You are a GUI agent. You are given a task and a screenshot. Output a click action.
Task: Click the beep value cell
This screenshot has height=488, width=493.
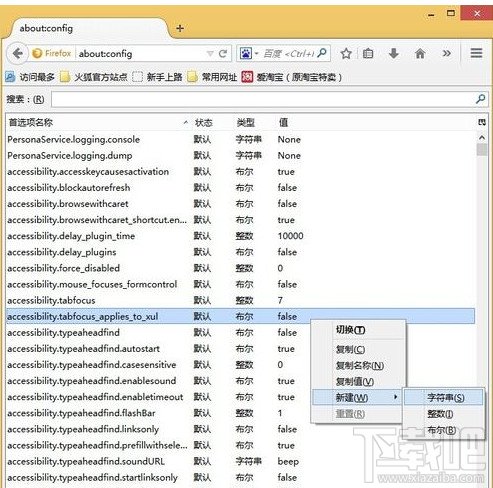[x=288, y=462]
